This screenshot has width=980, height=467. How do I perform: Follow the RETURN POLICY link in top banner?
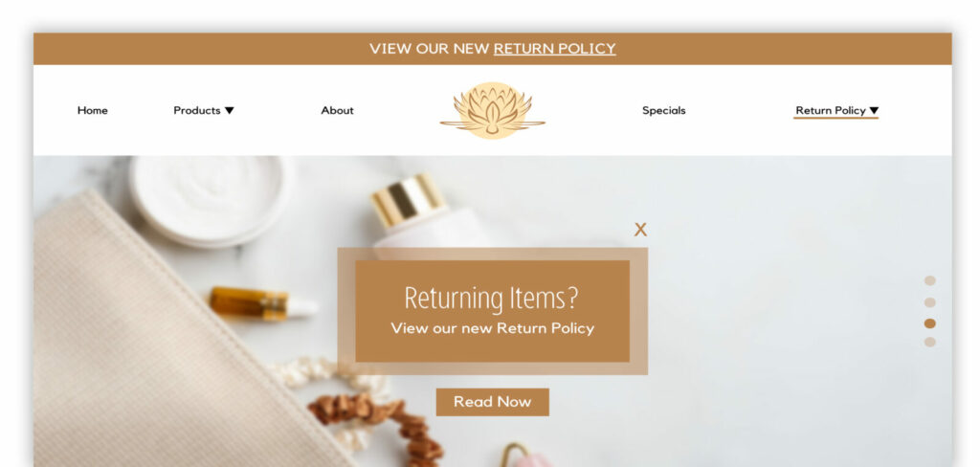click(x=554, y=49)
